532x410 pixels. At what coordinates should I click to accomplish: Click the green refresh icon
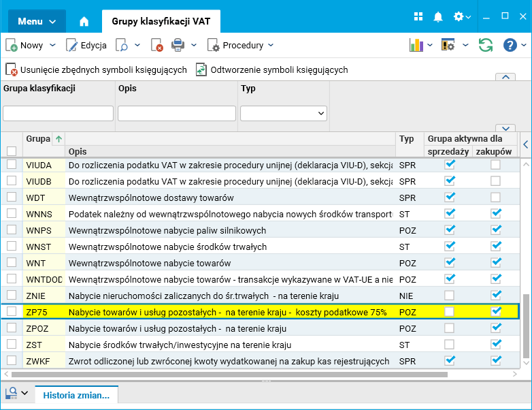coord(485,45)
